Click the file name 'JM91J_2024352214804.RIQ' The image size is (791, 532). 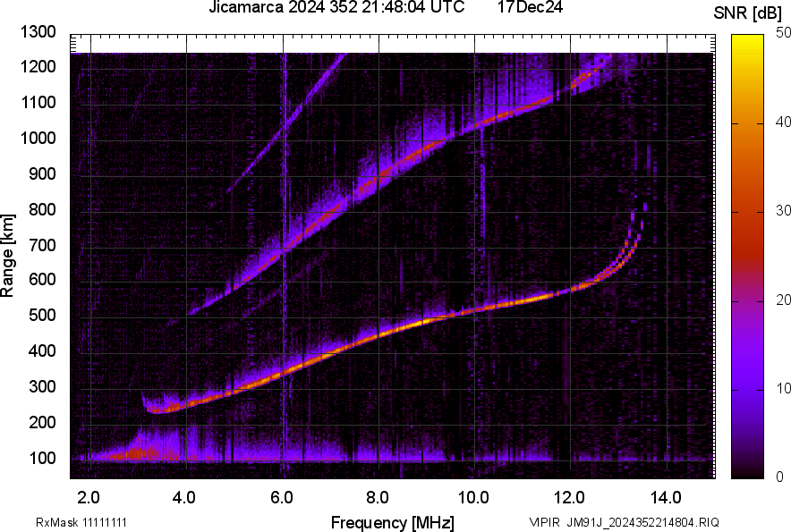[x=642, y=522]
